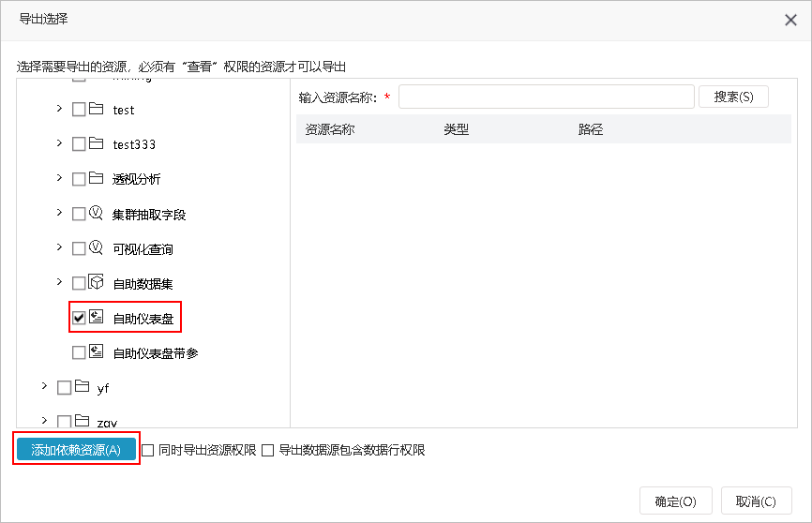
Task: Click the query icon beside 集群抽取字段
Action: pyautogui.click(x=96, y=213)
